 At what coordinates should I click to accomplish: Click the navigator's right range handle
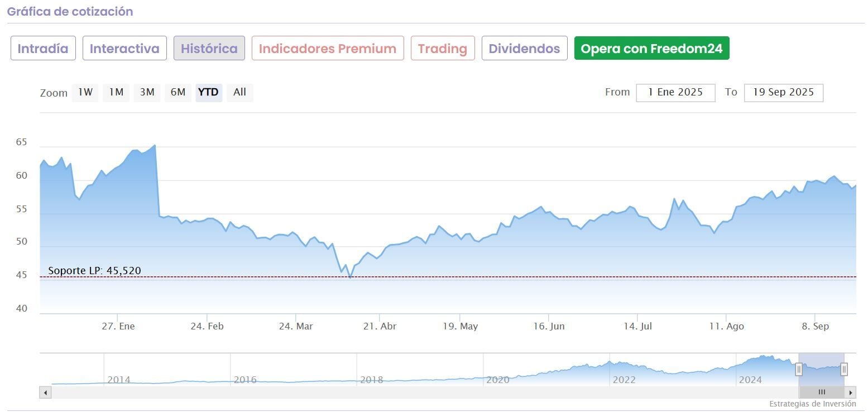[844, 369]
